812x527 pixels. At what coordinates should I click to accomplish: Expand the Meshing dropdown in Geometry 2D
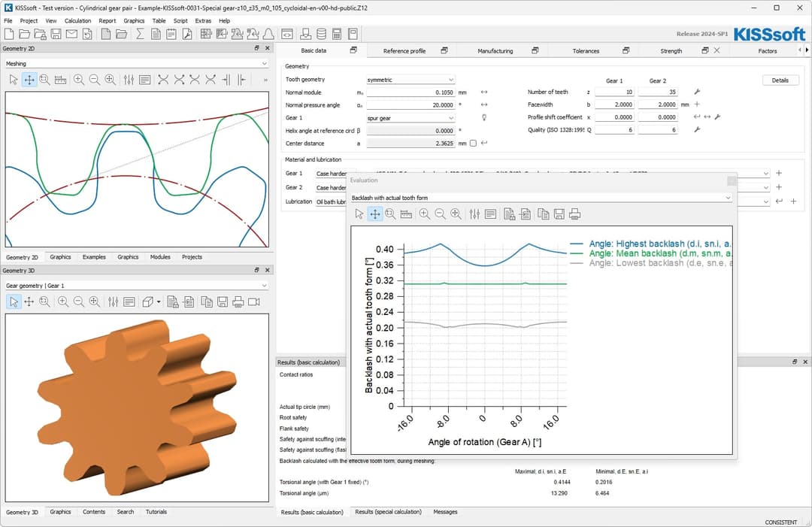tap(136, 64)
